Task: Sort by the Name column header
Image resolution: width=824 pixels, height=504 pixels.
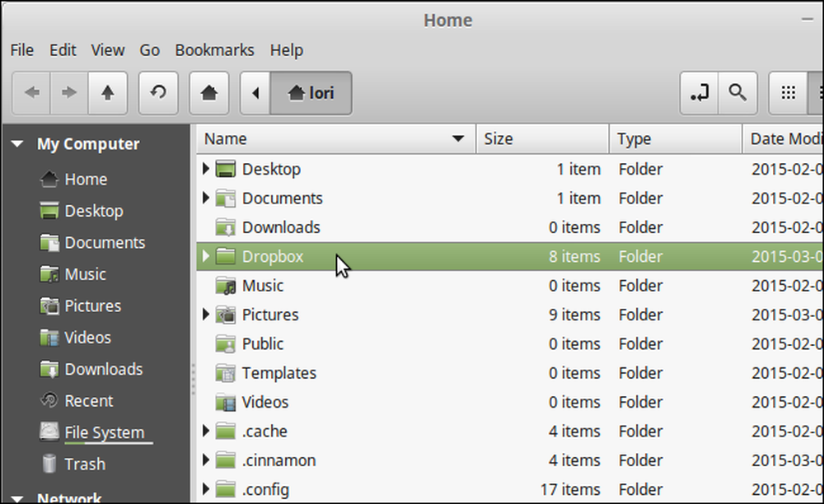Action: 336,139
